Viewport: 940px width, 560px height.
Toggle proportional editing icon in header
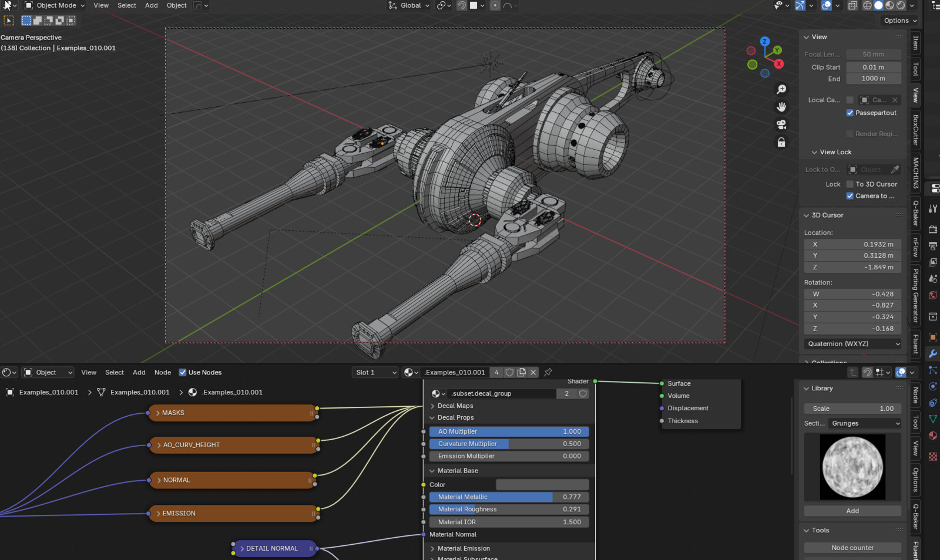click(495, 5)
